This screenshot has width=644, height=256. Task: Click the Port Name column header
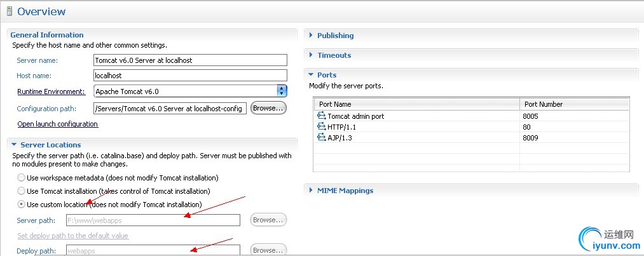(x=417, y=104)
